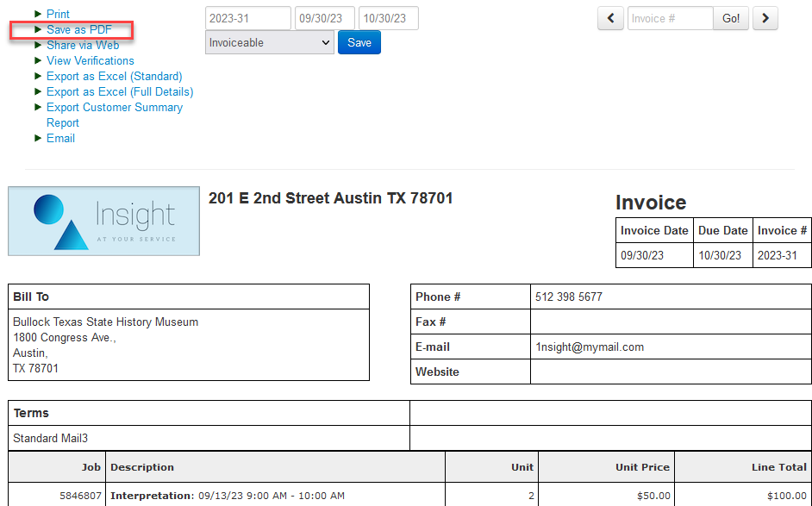The height and width of the screenshot is (506, 812).
Task: Click the next invoice arrow icon
Action: [765, 18]
